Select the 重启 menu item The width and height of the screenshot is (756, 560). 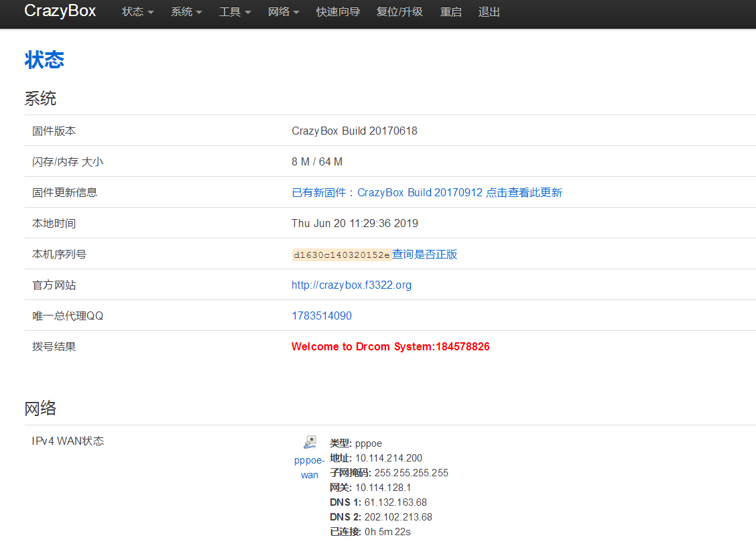[x=451, y=12]
